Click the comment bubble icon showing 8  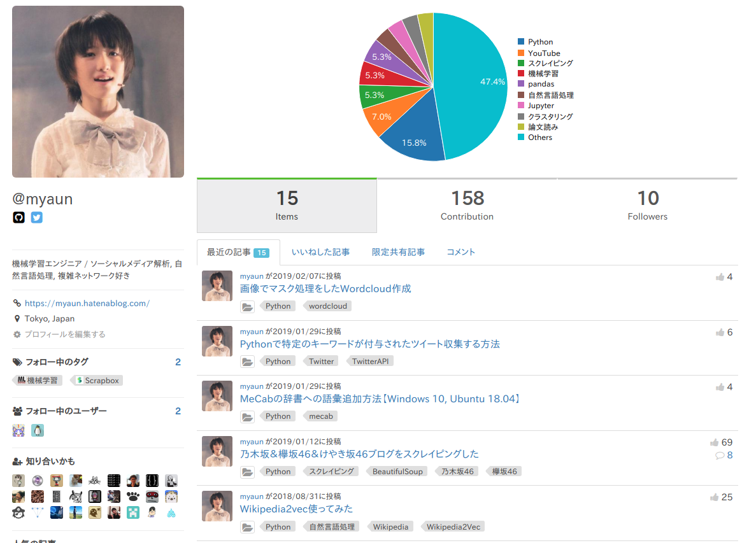[719, 455]
